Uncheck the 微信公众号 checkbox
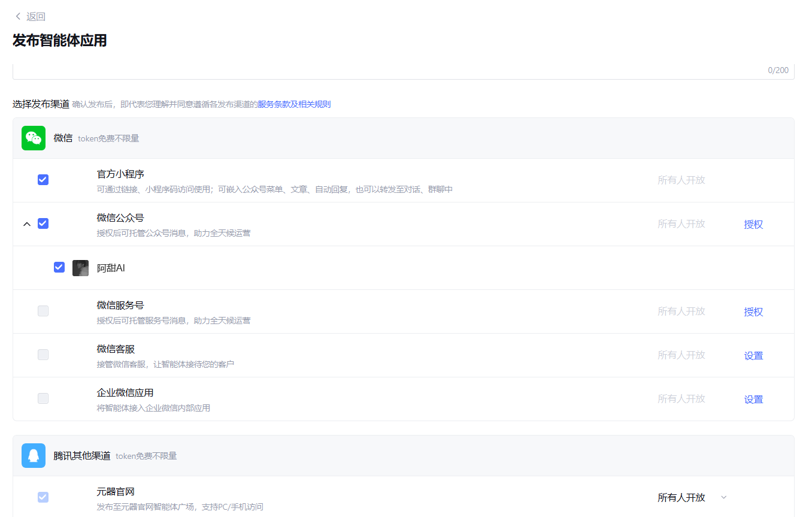Image resolution: width=812 pixels, height=517 pixels. pos(43,223)
